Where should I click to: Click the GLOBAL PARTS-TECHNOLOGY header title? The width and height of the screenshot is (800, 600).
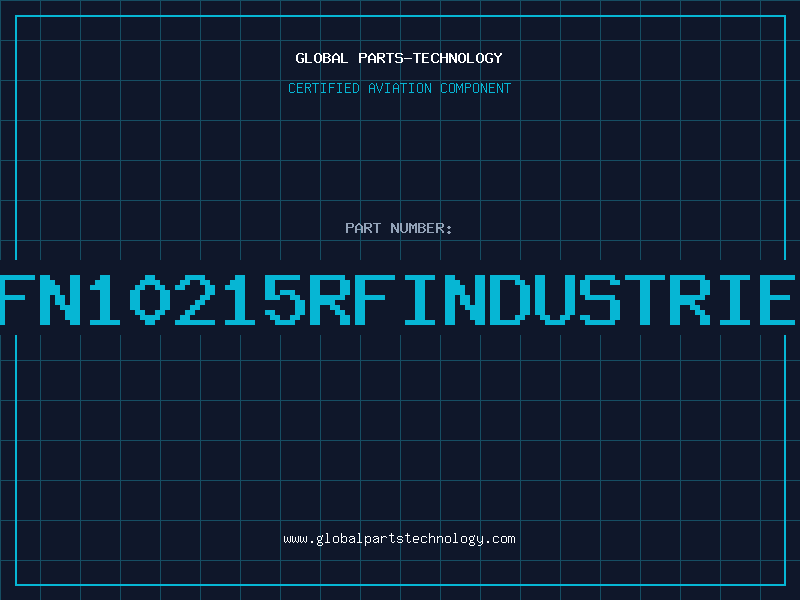399,58
